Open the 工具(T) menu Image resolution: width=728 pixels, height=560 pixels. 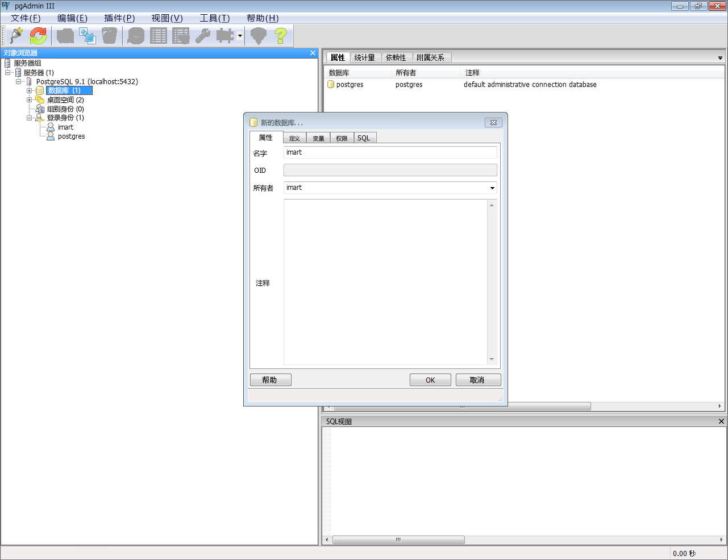[214, 18]
